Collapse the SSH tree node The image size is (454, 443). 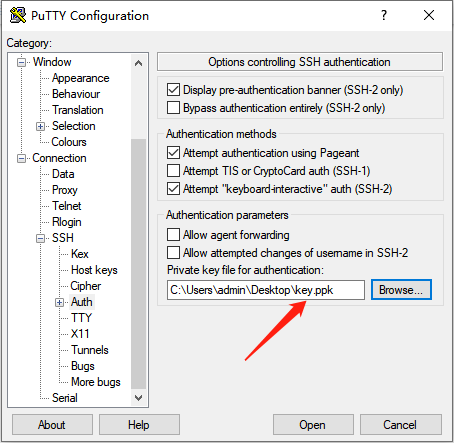pyautogui.click(x=40, y=238)
